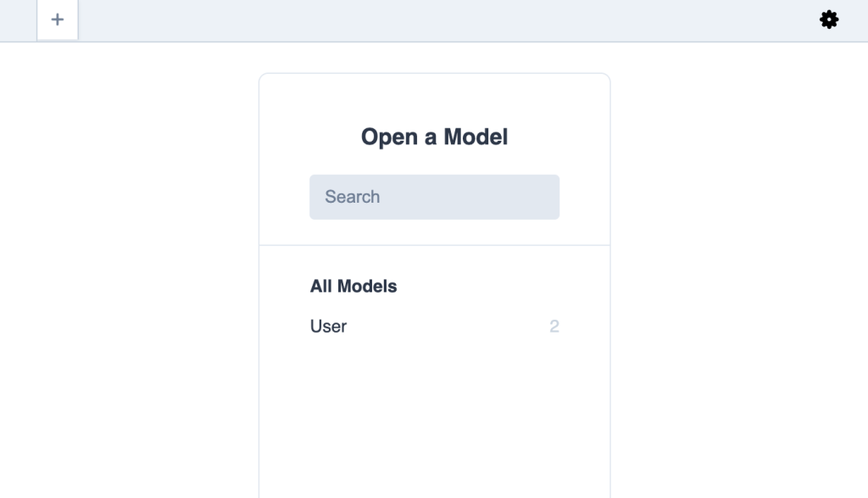
Task: Click the number 2 in the User row
Action: tap(554, 327)
